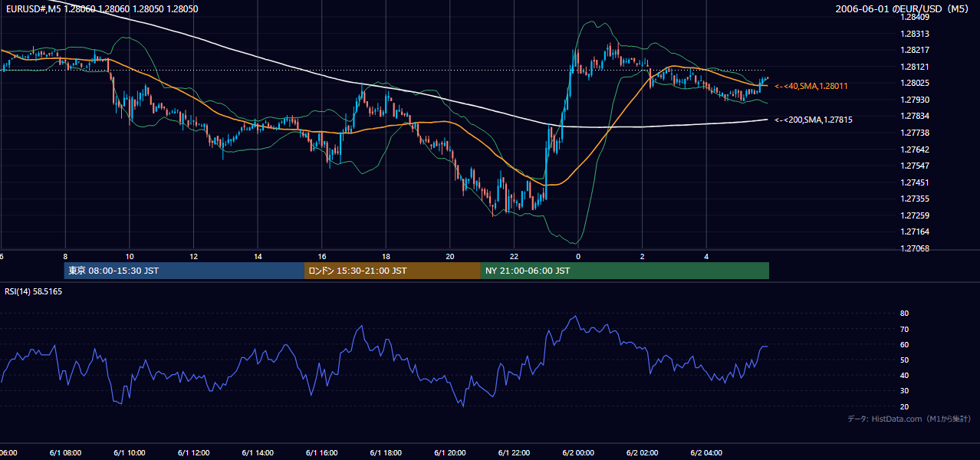The width and height of the screenshot is (980, 460).
Task: Click the 6/2 00:00 time axis label
Action: point(578,453)
